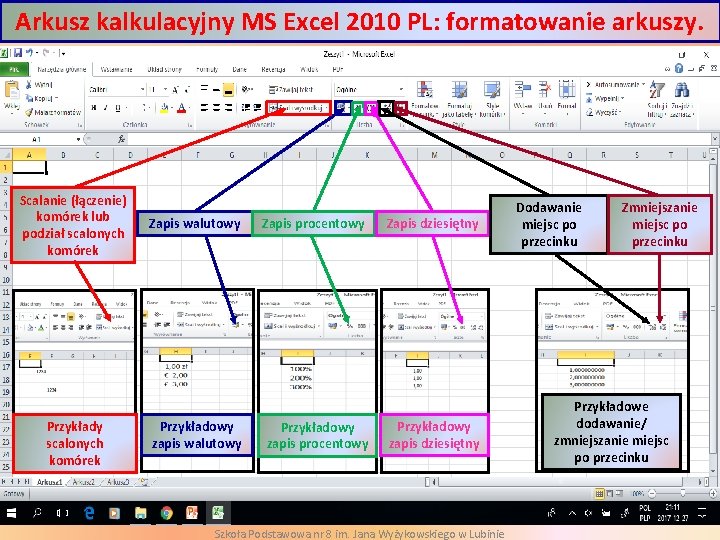Select the Arkusz2 sheet tab
The height and width of the screenshot is (540, 720).
tap(84, 482)
